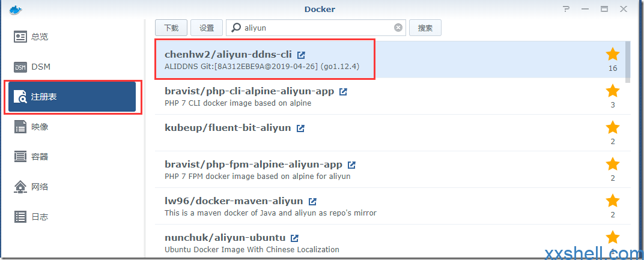Click the 搜索 search button

click(425, 28)
